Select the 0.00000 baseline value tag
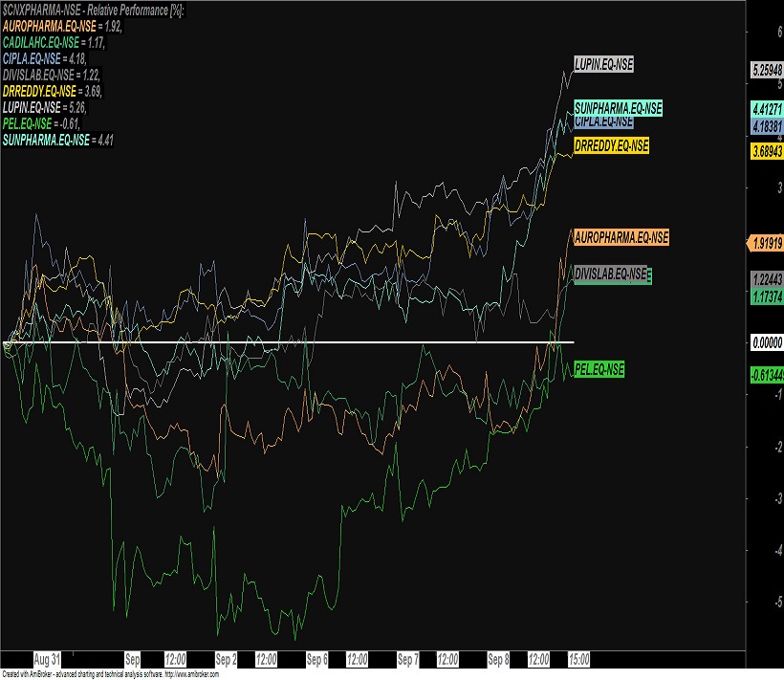This screenshot has height=680, width=784. [761, 343]
